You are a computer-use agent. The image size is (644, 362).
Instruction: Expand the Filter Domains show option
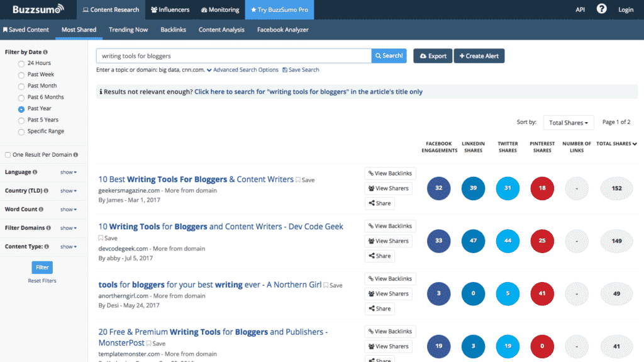click(68, 228)
